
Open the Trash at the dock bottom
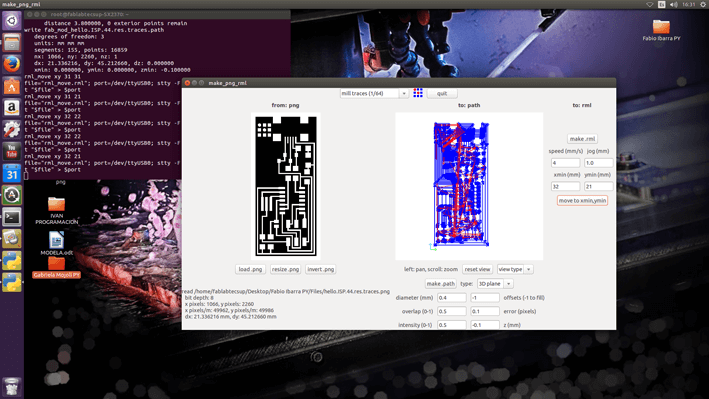(12, 387)
